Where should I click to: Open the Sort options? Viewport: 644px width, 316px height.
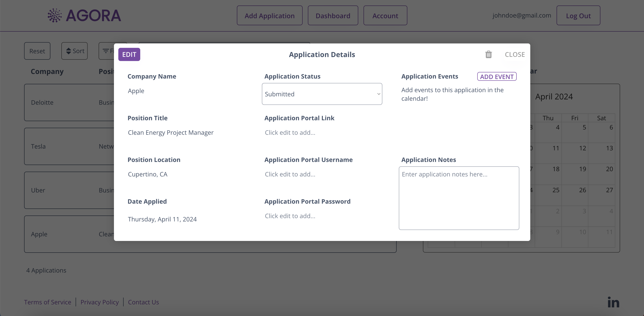[75, 51]
